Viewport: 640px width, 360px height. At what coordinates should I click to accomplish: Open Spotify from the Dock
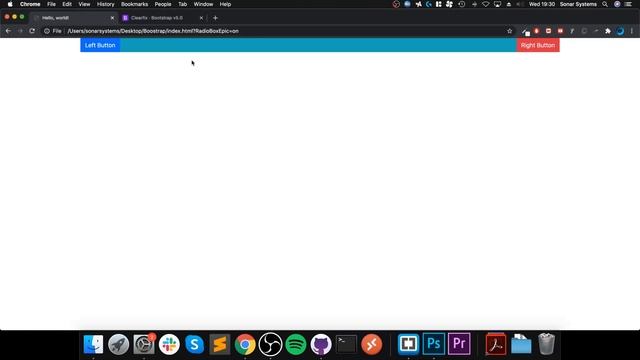tap(296, 344)
